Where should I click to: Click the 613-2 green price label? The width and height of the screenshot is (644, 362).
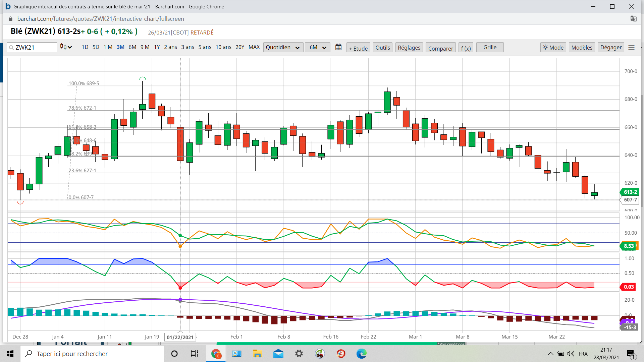(630, 192)
